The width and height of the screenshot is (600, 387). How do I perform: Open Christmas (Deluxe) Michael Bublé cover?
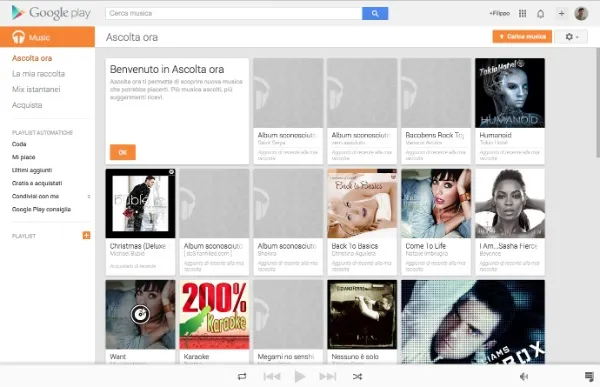[140, 204]
